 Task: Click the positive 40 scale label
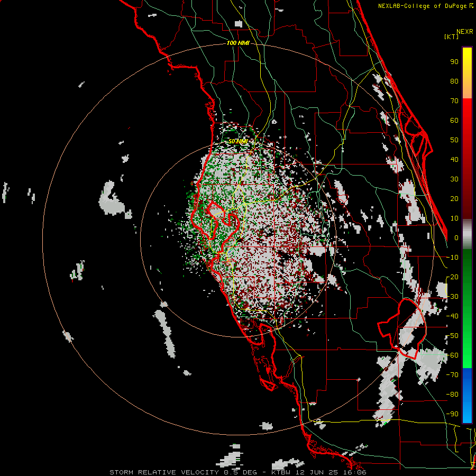coord(454,159)
